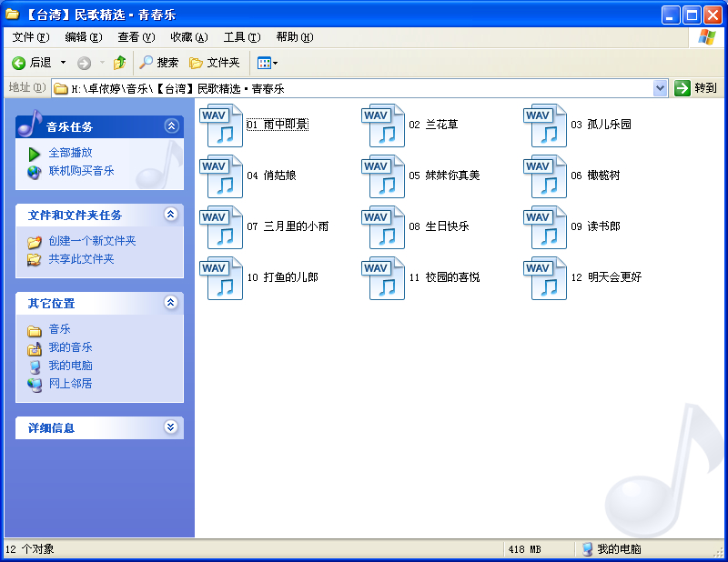Click the green play icon for 全部播放
This screenshot has height=562, width=728.
point(34,154)
